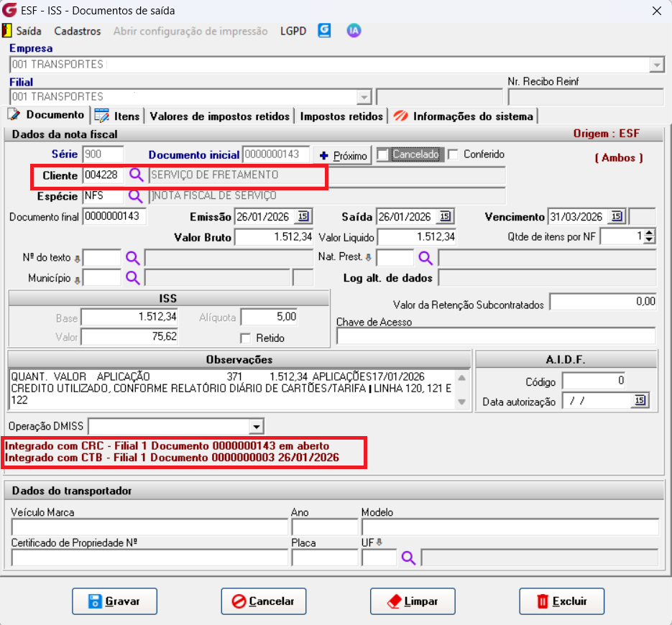The height and width of the screenshot is (625, 672).
Task: Open the IA assistant icon
Action: click(354, 31)
